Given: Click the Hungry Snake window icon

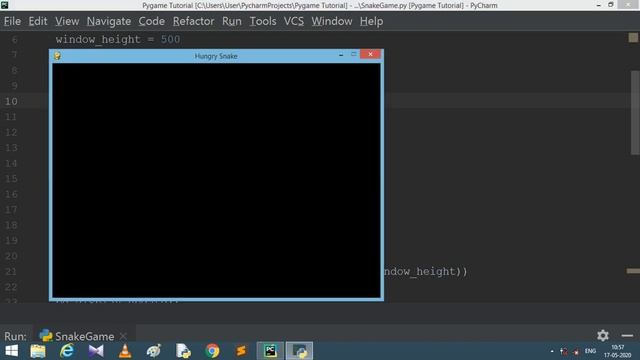Looking at the screenshot, I should pos(57,56).
